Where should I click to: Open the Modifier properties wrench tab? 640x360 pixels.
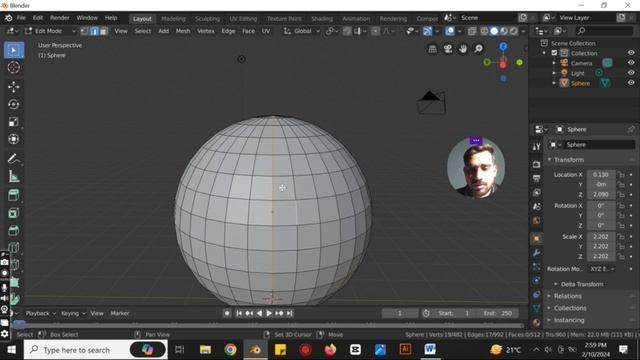click(537, 253)
